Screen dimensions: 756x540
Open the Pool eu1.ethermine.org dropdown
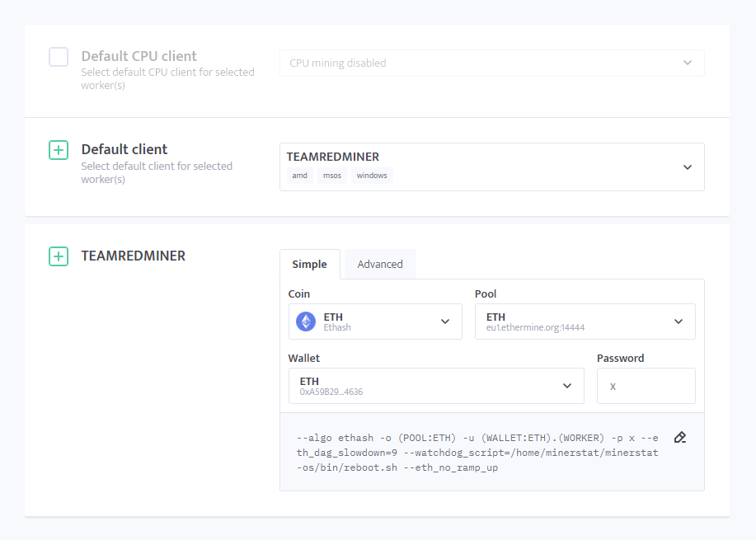[585, 322]
